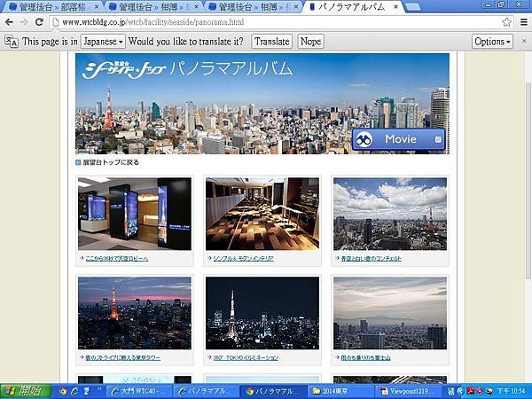Click the link under the dusk tower photo

[x=123, y=357]
